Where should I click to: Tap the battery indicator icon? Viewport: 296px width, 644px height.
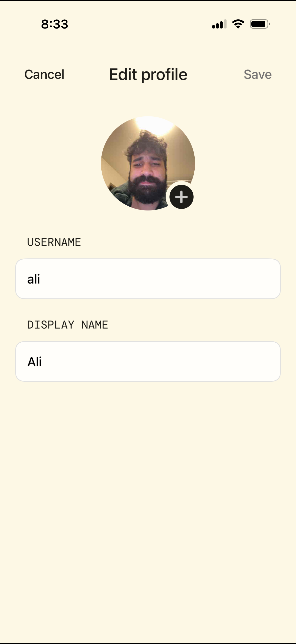coord(259,24)
